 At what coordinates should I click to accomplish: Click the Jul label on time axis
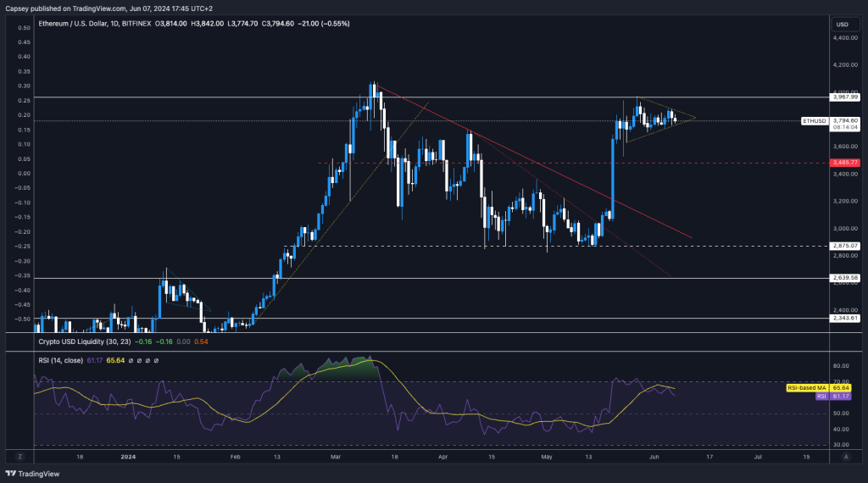tap(758, 457)
